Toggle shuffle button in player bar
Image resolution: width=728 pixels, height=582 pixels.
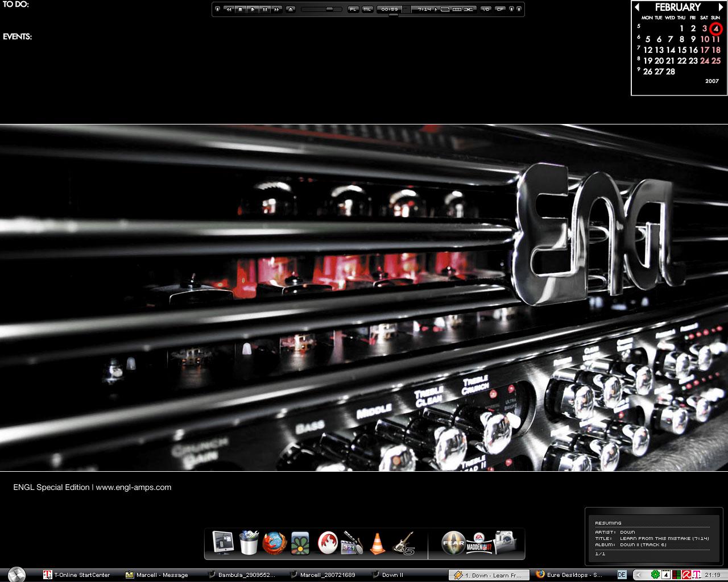point(469,9)
